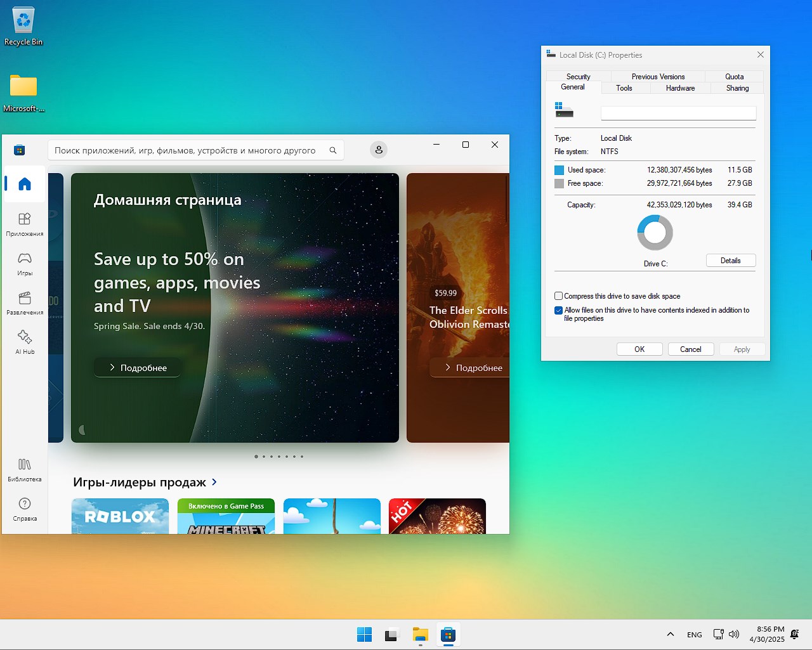Click Microsoft Store taskbar icon
This screenshot has height=650, width=812.
448,634
